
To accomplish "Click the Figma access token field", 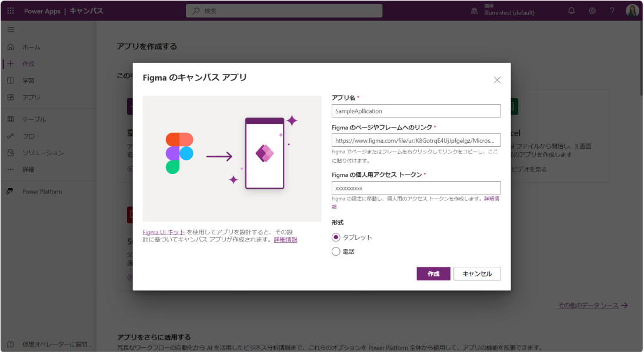I will point(416,188).
